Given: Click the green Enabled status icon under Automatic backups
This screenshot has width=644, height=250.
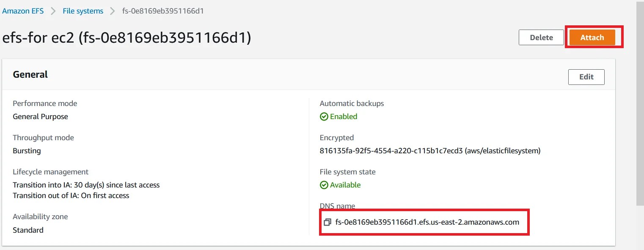Looking at the screenshot, I should pyautogui.click(x=324, y=117).
